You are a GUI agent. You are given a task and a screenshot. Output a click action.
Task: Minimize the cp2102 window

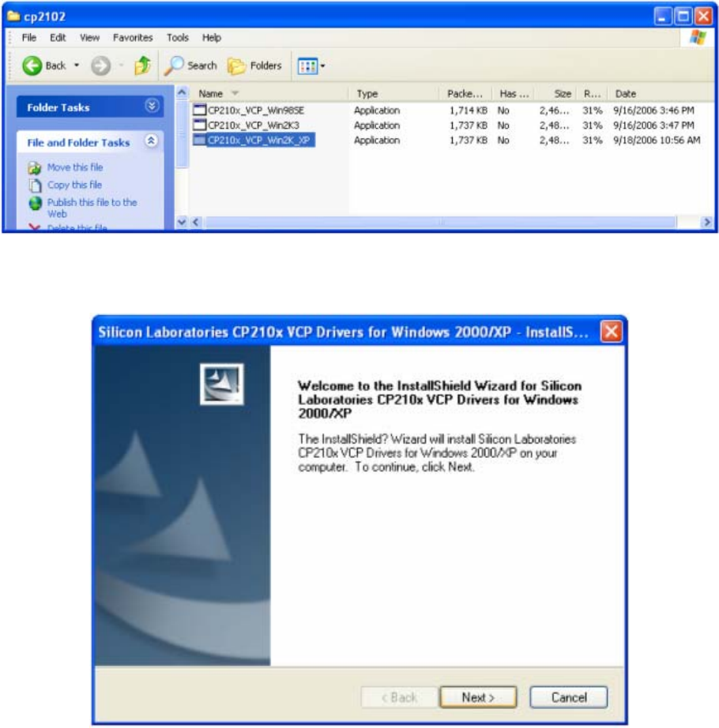tap(662, 17)
